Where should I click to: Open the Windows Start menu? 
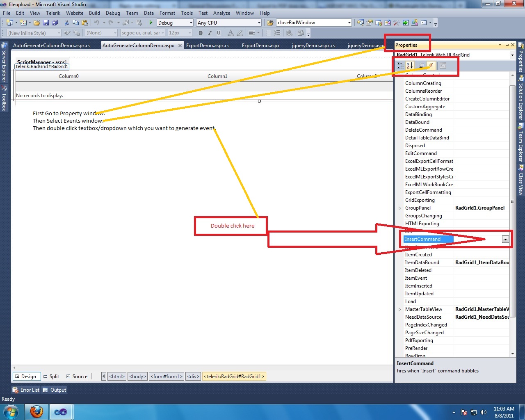click(11, 412)
